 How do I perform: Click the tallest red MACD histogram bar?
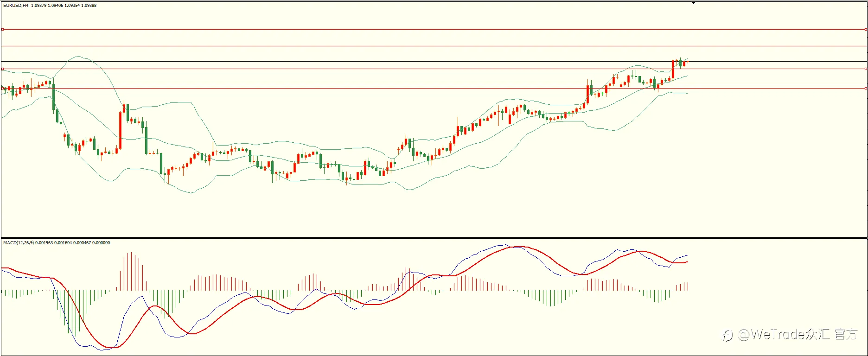(x=131, y=271)
